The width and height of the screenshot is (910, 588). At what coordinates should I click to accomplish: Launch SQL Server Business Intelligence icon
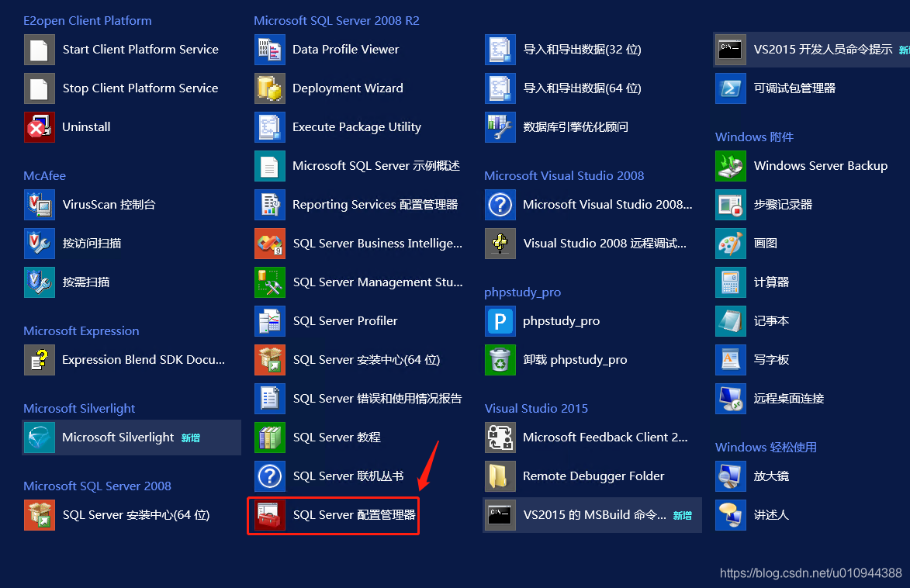270,244
